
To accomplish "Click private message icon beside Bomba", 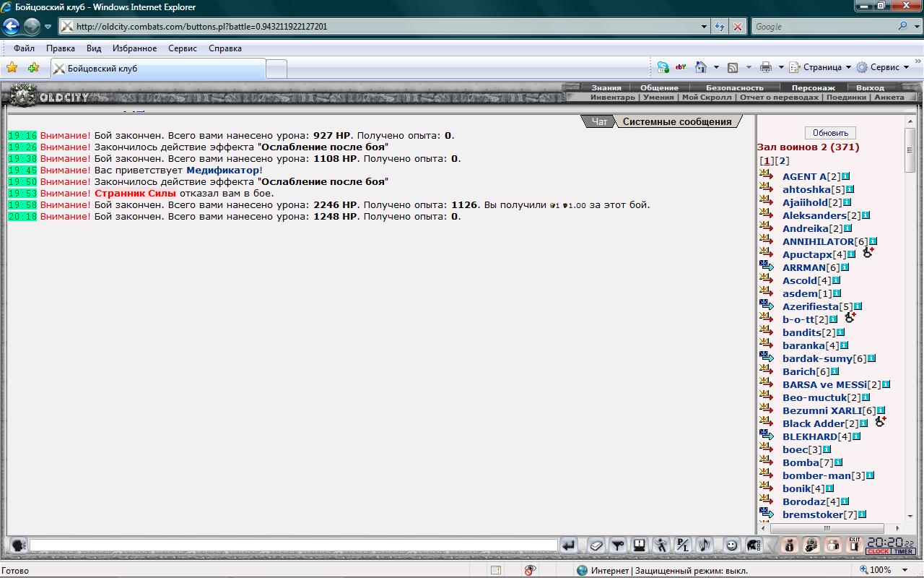I will [x=766, y=462].
